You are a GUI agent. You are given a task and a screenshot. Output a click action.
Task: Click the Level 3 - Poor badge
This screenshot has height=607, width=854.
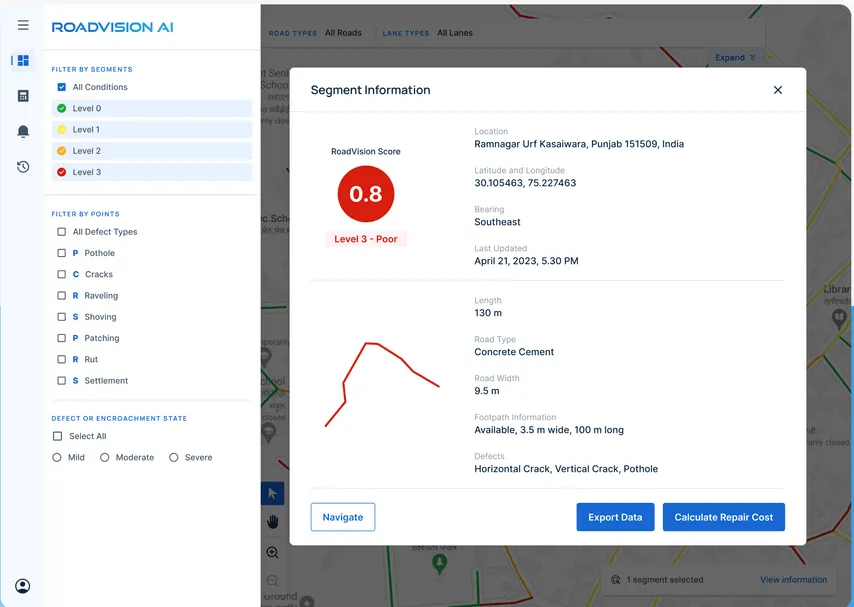(365, 239)
